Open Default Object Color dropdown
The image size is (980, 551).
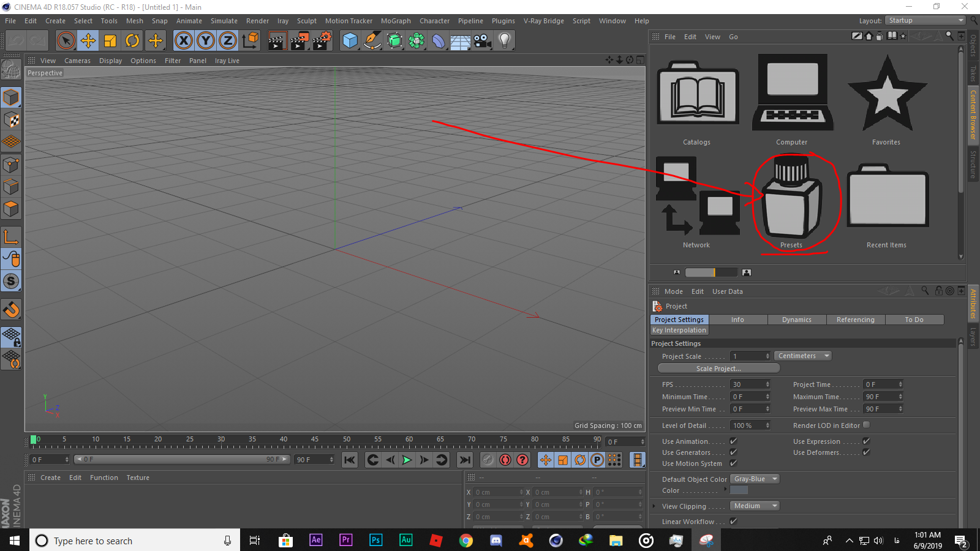tap(755, 479)
